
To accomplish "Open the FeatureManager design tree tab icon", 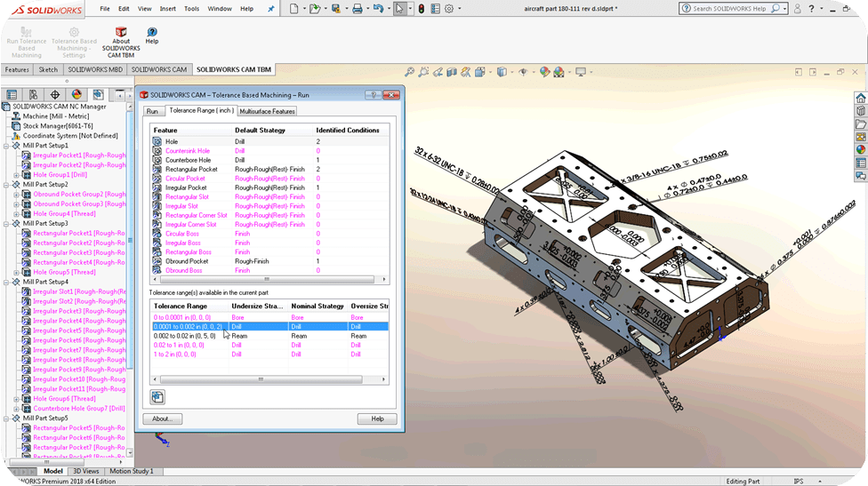I will (12, 94).
